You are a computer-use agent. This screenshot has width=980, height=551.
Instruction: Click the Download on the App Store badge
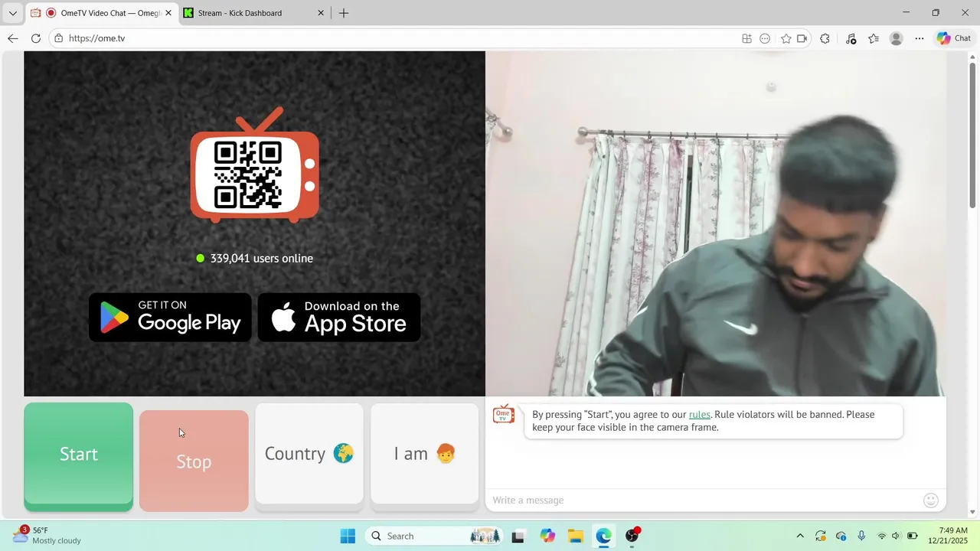(339, 317)
